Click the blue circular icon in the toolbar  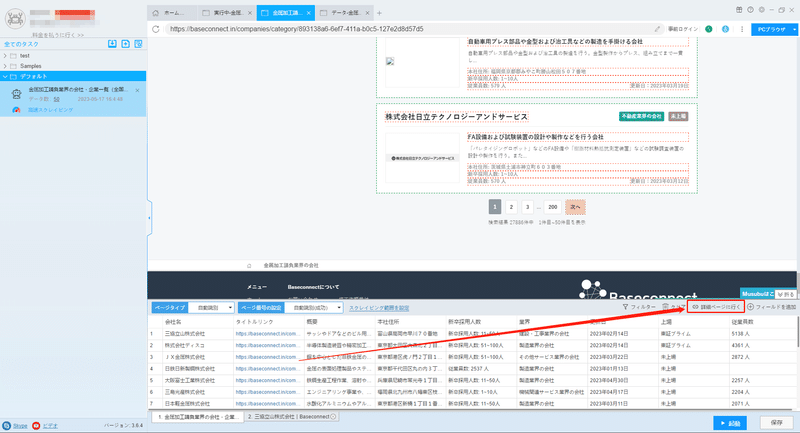(725, 29)
